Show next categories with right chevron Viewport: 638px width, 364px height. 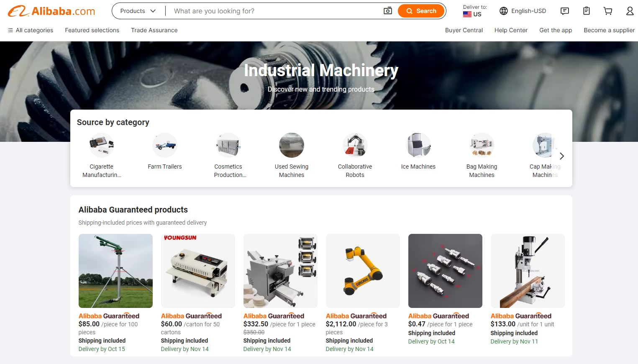point(562,156)
